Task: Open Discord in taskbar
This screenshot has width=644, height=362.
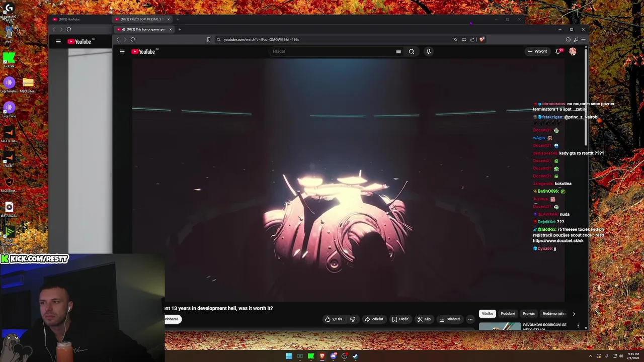Action: [333, 356]
